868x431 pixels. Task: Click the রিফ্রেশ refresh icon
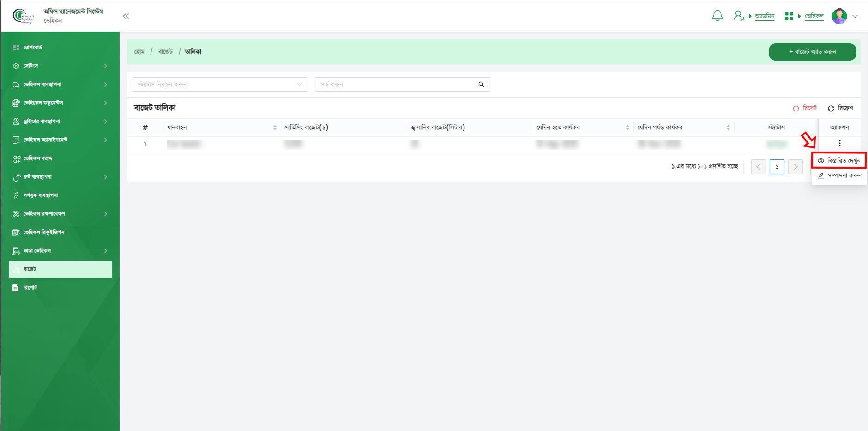831,109
